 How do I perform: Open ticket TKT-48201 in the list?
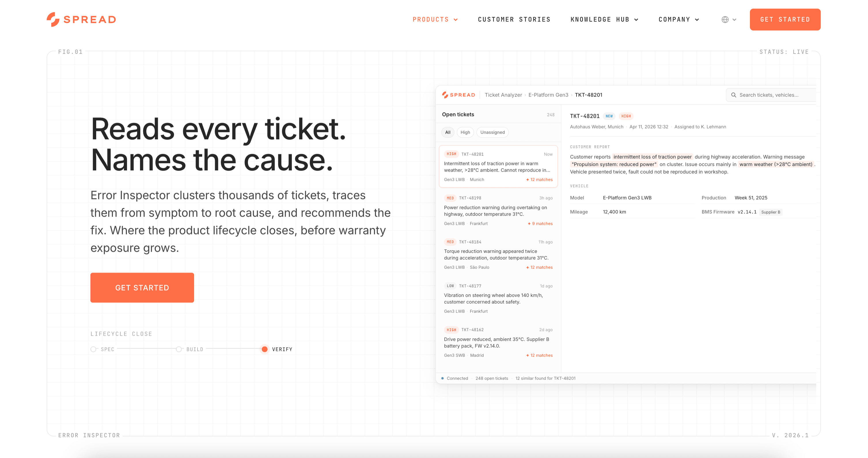(x=498, y=167)
